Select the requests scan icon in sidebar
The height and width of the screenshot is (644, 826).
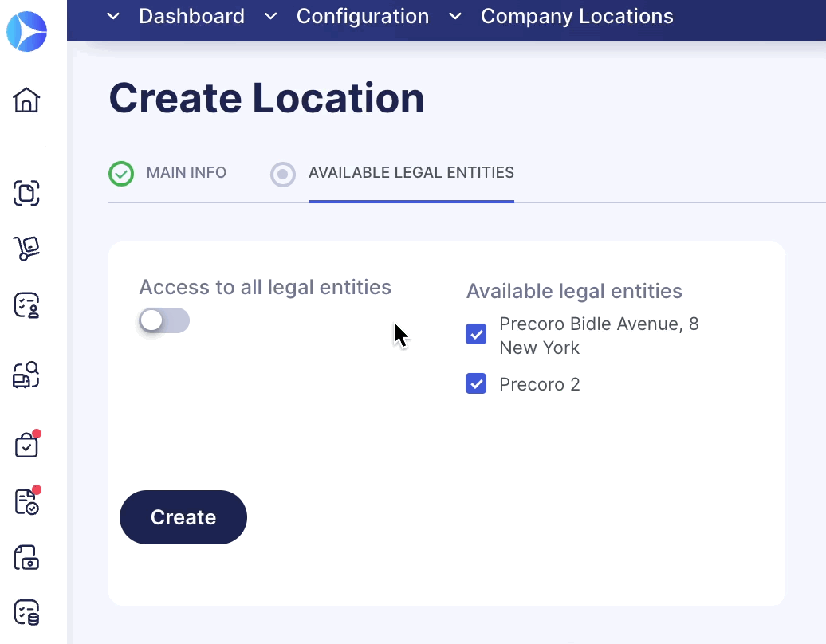[x=26, y=194]
